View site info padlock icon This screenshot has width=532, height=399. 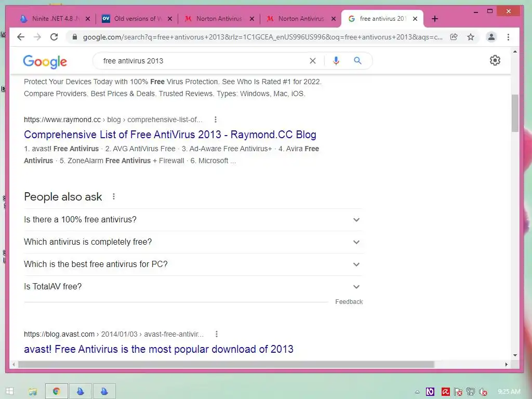[75, 37]
